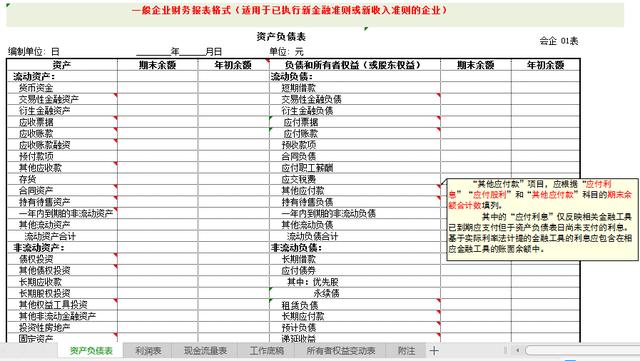The image size is (640, 361).
Task: Select the 一年内到期的非流动负债 cell
Action: coord(355,213)
